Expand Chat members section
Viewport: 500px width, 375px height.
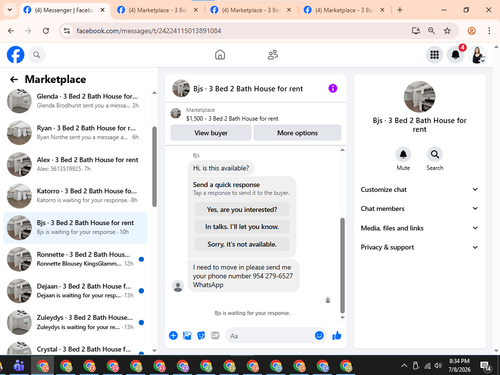point(419,208)
